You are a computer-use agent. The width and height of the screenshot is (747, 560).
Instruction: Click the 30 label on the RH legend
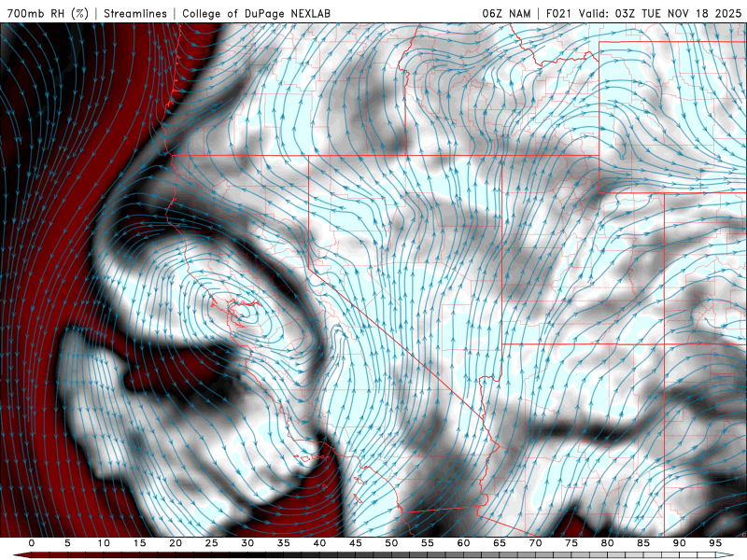click(247, 543)
